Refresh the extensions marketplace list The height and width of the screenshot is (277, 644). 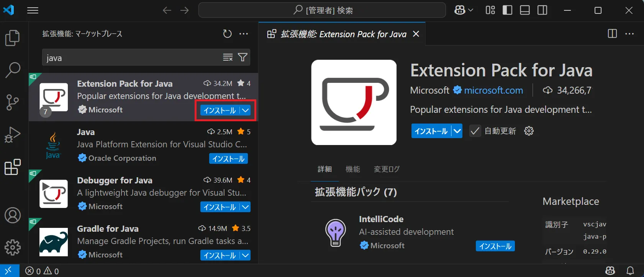pos(228,34)
